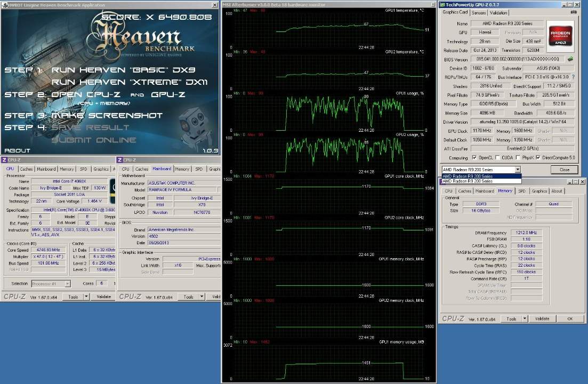Viewport: 588px width, 384px height.
Task: Click Tools button in the middle CPU-Z window
Action: (x=188, y=297)
